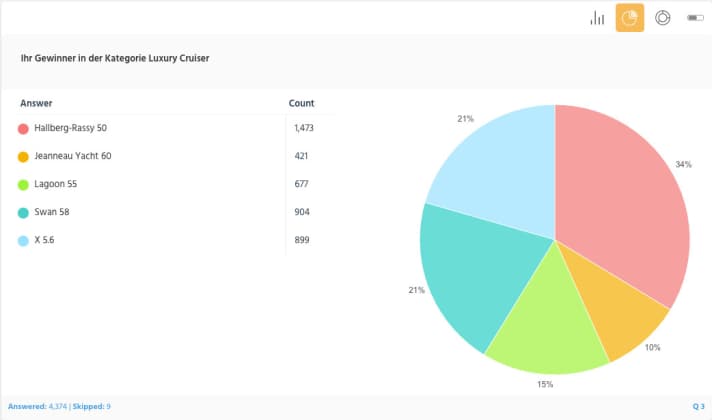The image size is (712, 420).
Task: Select the Swan 58 answer label
Action: click(52, 212)
